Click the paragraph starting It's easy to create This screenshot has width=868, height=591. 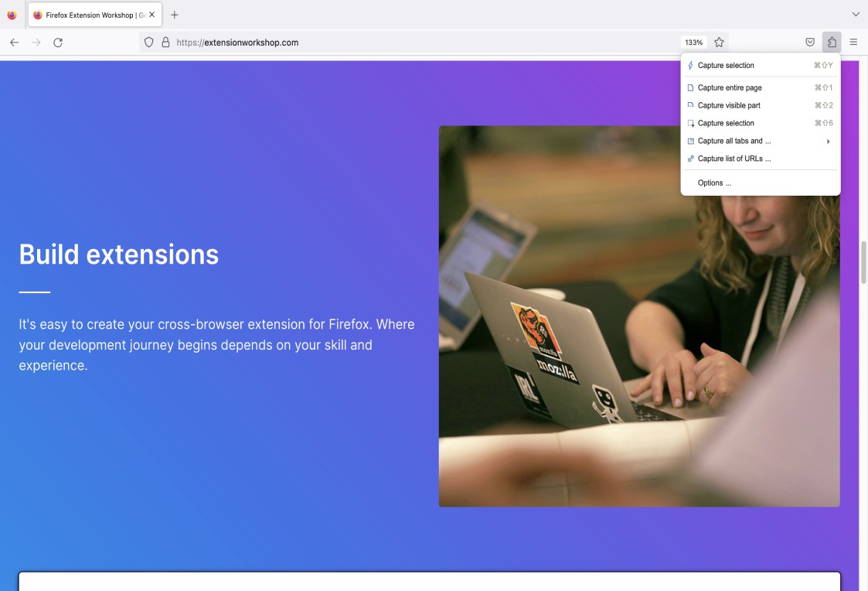(216, 344)
